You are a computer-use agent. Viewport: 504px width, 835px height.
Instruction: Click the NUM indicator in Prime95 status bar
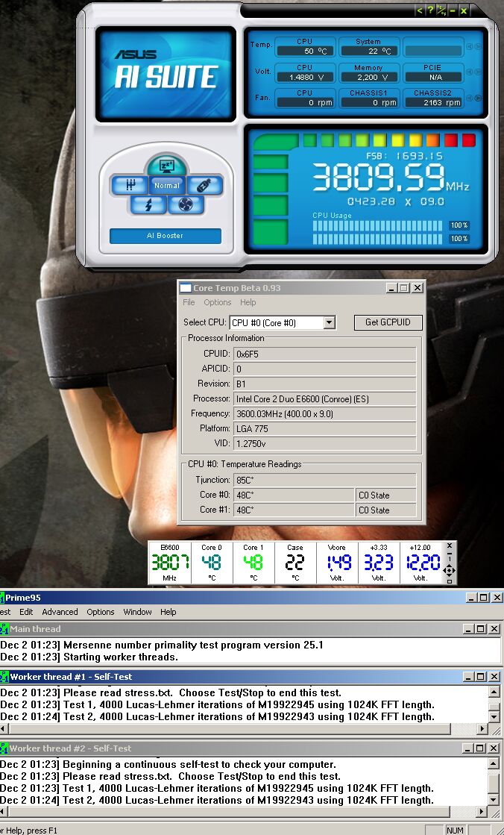455,830
